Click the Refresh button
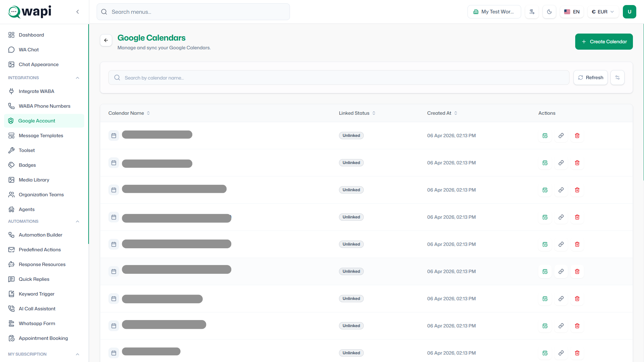The height and width of the screenshot is (362, 644). pyautogui.click(x=591, y=77)
